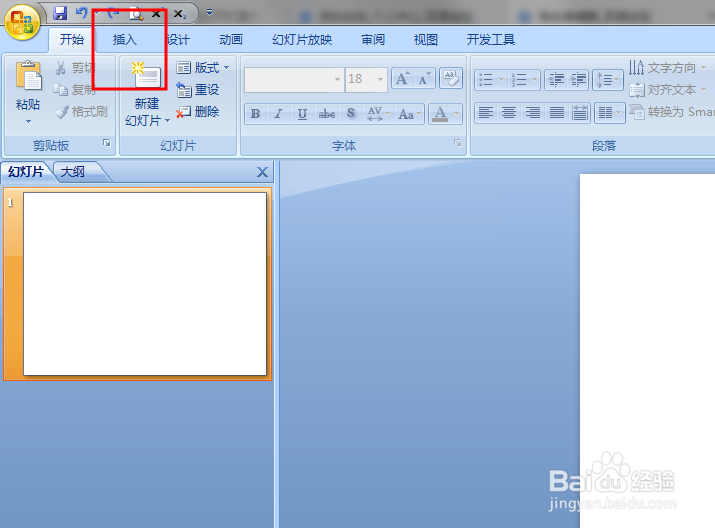Clear all formatting icon
Image resolution: width=715 pixels, height=528 pixels.
point(451,78)
